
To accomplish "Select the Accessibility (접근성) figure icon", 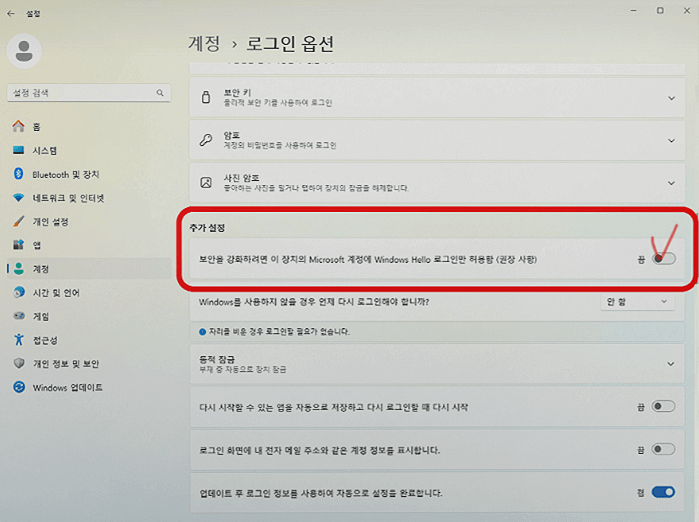I will [x=19, y=340].
